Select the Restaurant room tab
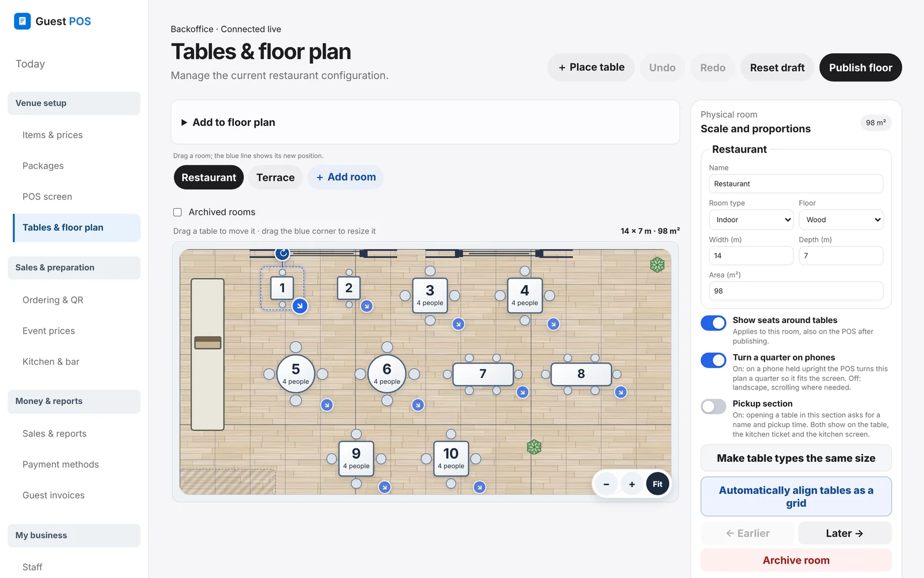The width and height of the screenshot is (924, 578). point(209,177)
